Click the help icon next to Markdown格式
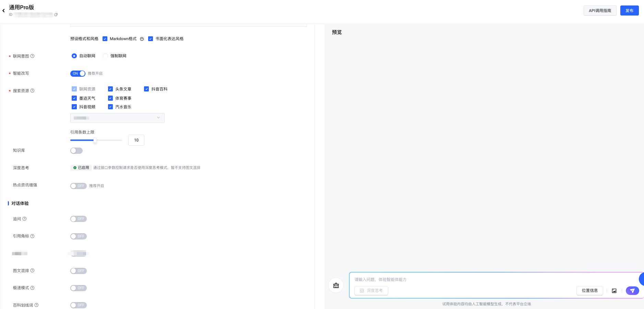 click(142, 39)
